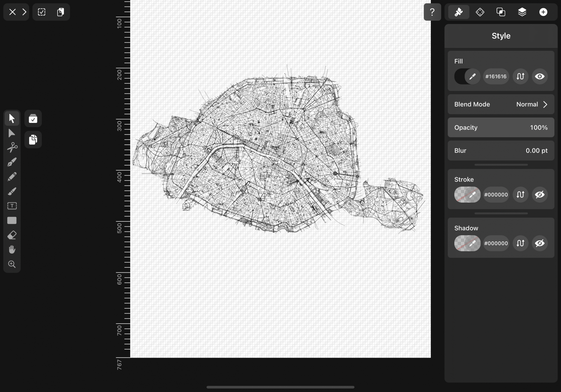561x392 pixels.
Task: Show the Shadow effect
Action: pos(539,243)
